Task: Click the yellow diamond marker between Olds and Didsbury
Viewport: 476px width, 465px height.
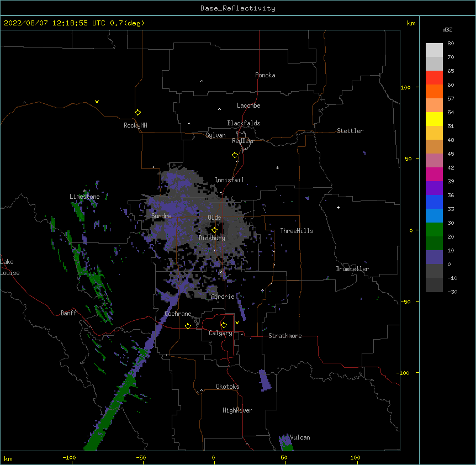Action: 214,230
